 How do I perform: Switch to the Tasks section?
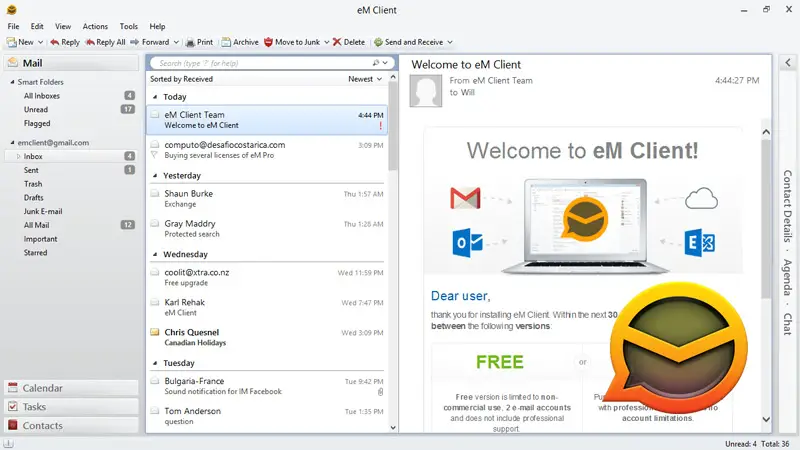71,407
